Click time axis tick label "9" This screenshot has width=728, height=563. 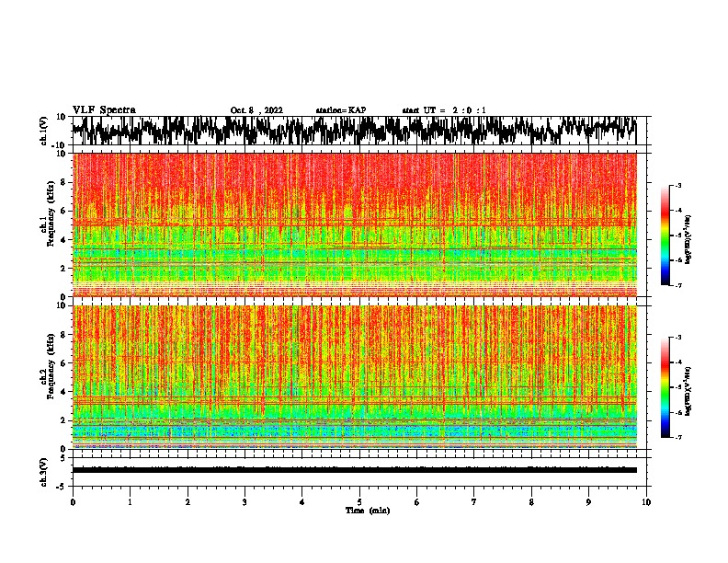click(x=588, y=502)
